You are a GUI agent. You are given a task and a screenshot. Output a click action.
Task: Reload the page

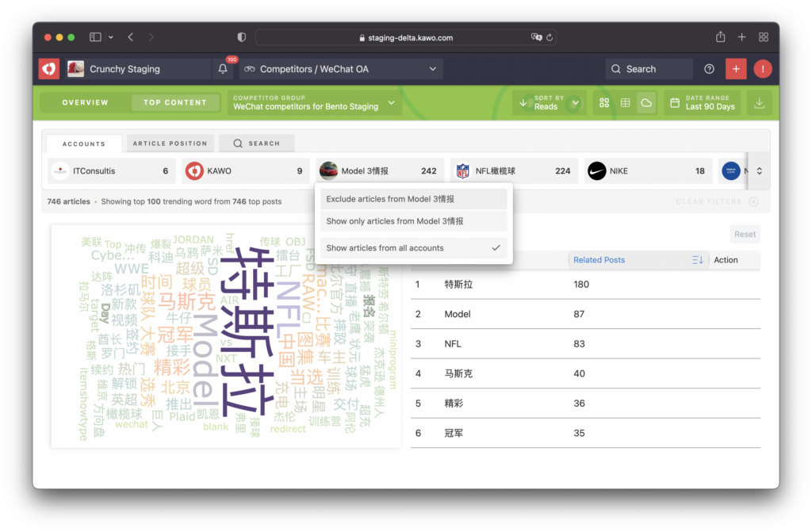click(550, 37)
